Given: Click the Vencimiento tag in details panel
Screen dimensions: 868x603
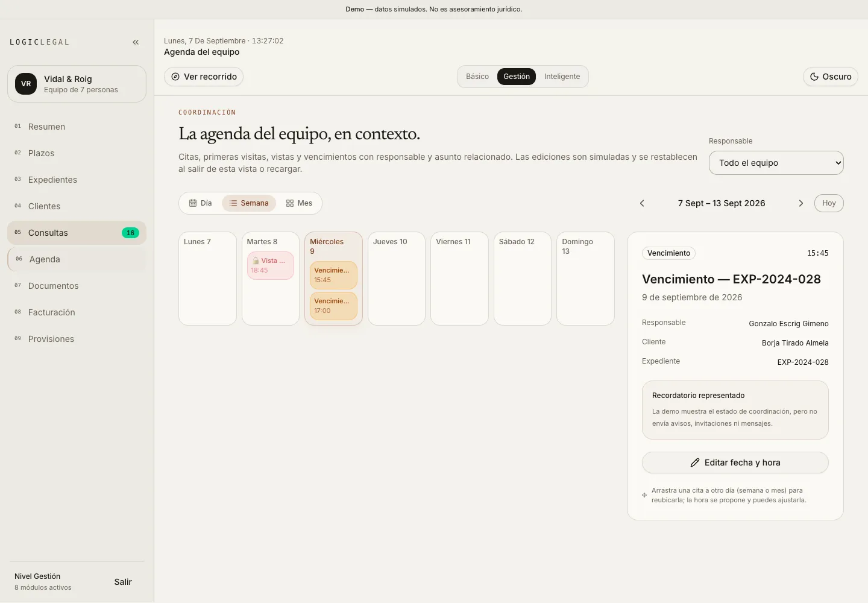Looking at the screenshot, I should (668, 253).
